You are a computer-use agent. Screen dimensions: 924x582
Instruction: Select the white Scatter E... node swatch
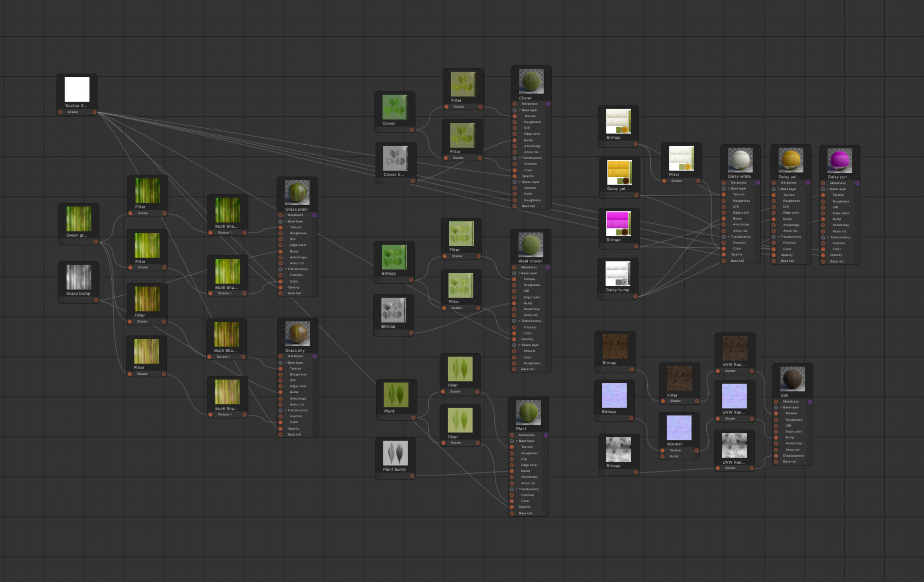[77, 89]
